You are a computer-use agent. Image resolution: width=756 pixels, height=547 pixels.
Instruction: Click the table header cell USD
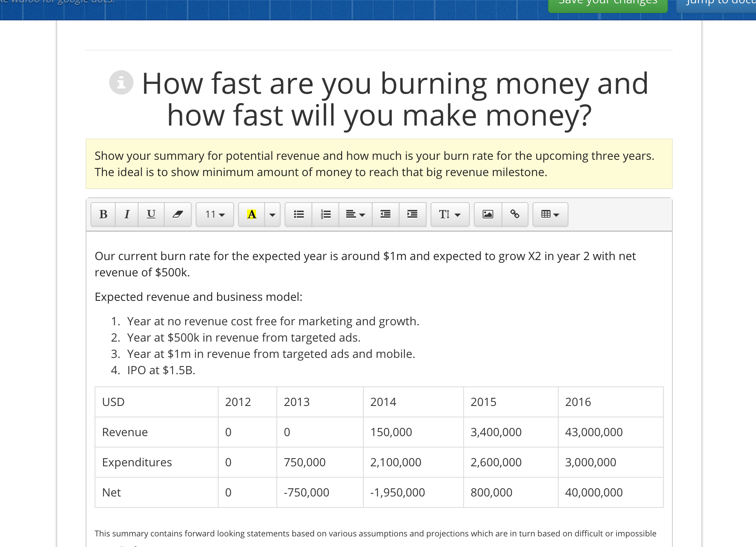[x=157, y=402]
